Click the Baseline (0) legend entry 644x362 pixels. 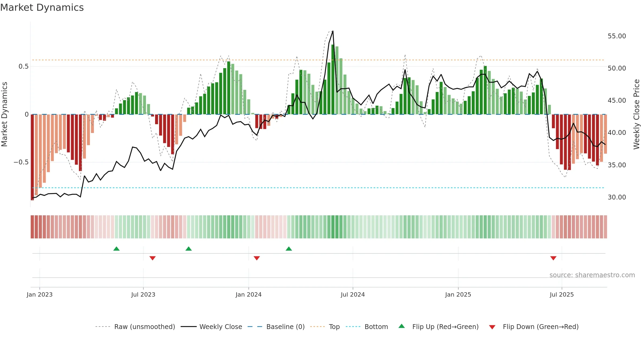click(276, 327)
